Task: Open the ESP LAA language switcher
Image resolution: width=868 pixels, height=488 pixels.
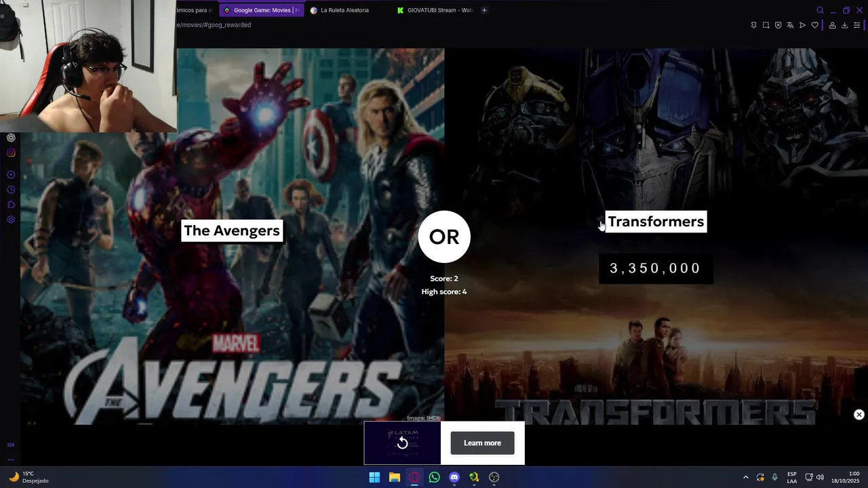Action: tap(792, 477)
